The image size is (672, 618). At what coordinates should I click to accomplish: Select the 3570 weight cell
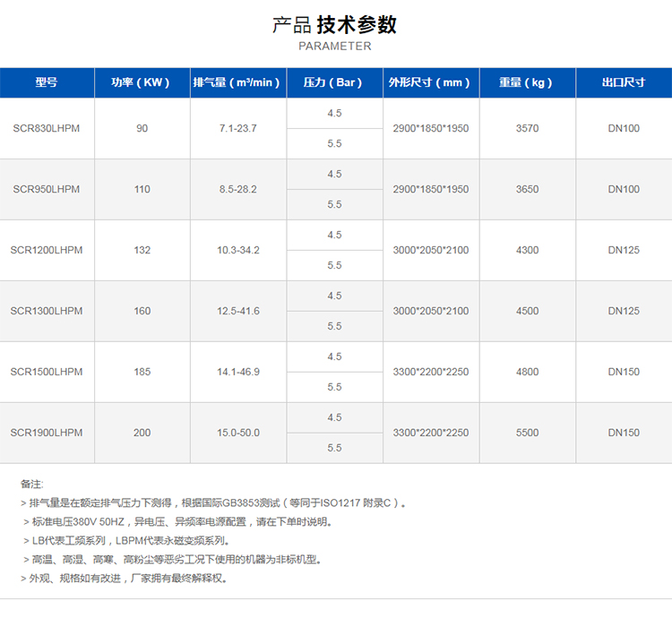pos(527,128)
